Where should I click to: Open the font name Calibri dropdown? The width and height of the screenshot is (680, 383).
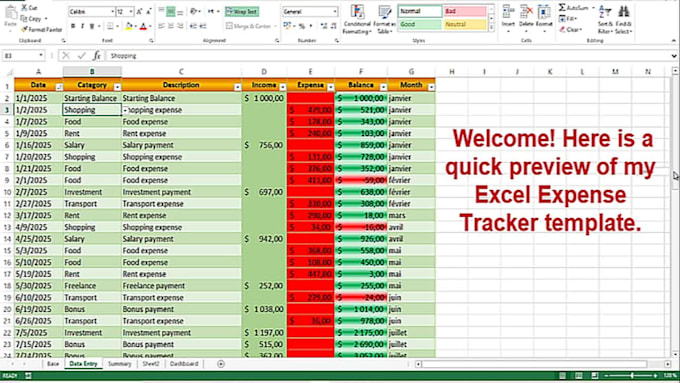(x=112, y=12)
